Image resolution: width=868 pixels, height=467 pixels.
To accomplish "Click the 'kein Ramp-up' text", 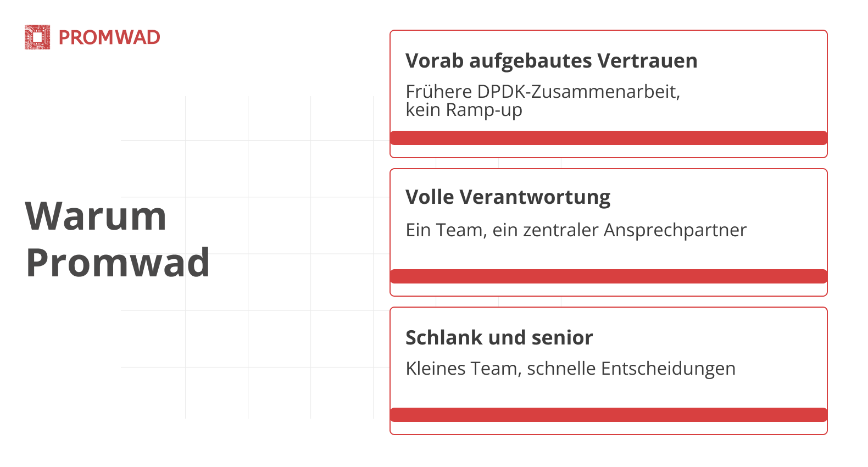I will point(464,110).
